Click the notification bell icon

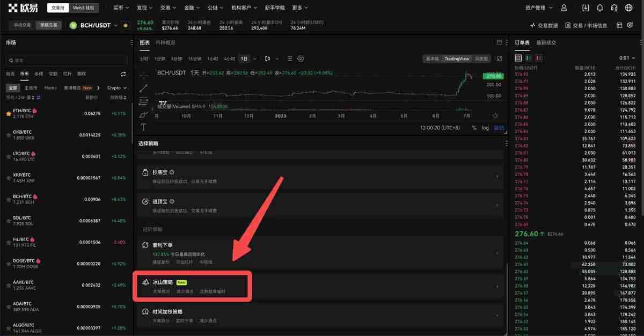pyautogui.click(x=601, y=8)
